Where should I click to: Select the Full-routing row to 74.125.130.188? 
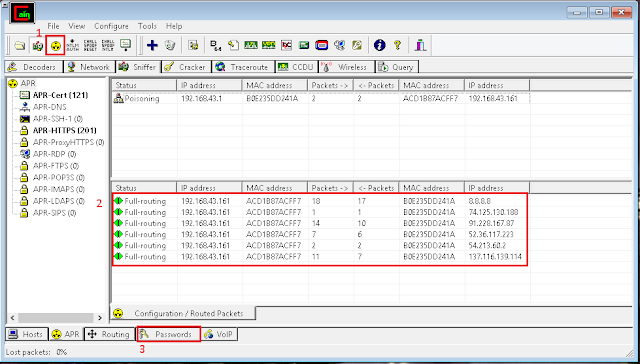click(321, 212)
